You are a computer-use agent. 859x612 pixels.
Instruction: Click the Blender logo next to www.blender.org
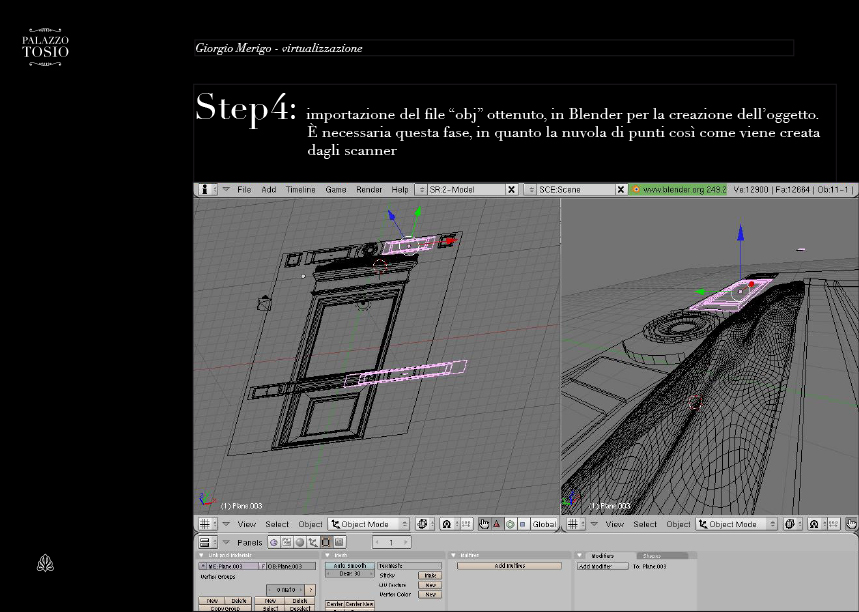636,190
